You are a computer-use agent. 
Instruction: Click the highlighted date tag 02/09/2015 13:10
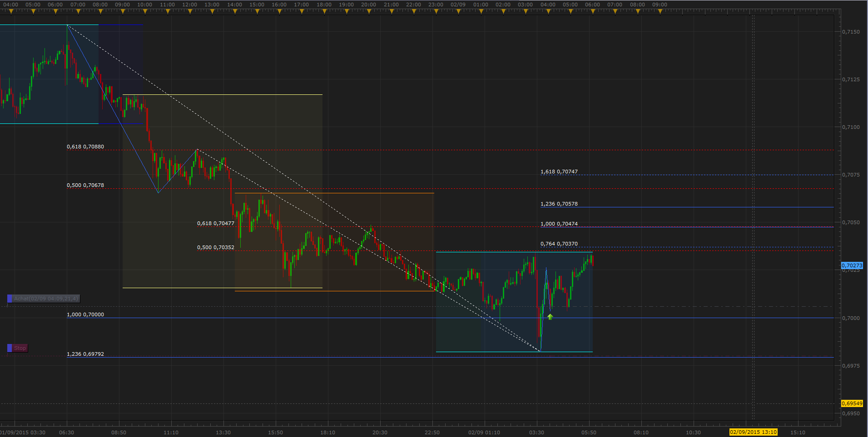pos(753,432)
